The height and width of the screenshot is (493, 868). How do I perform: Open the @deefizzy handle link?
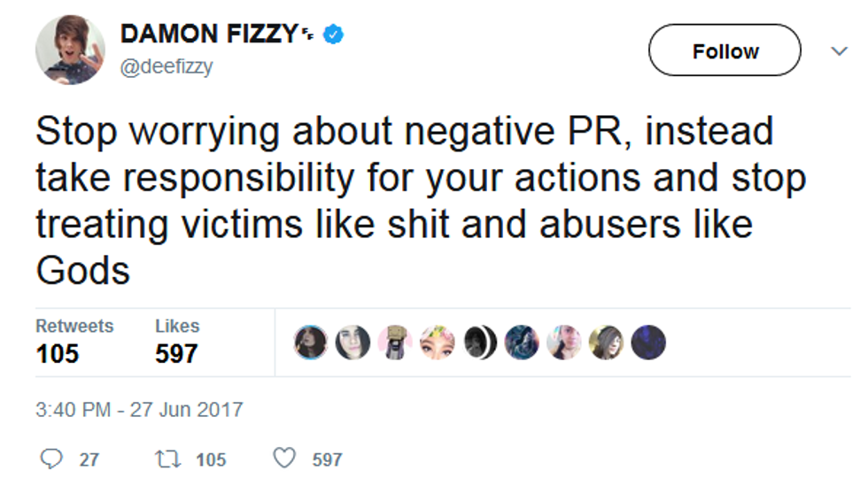166,67
